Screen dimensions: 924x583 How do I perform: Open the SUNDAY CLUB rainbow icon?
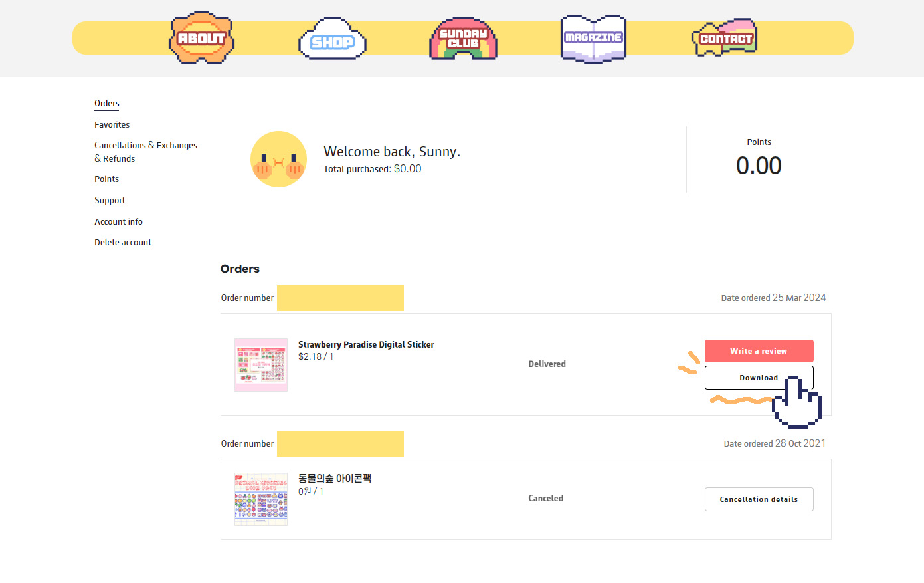coord(463,39)
